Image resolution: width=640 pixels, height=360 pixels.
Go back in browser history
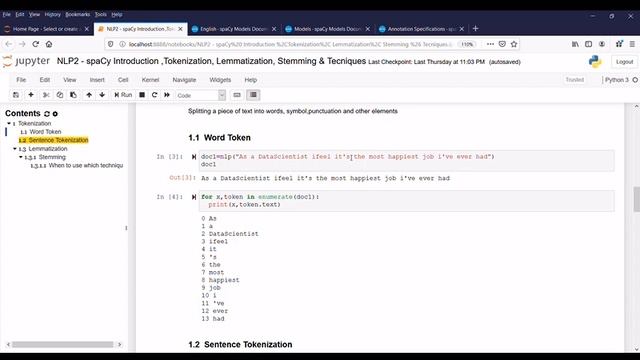[x=9, y=44]
